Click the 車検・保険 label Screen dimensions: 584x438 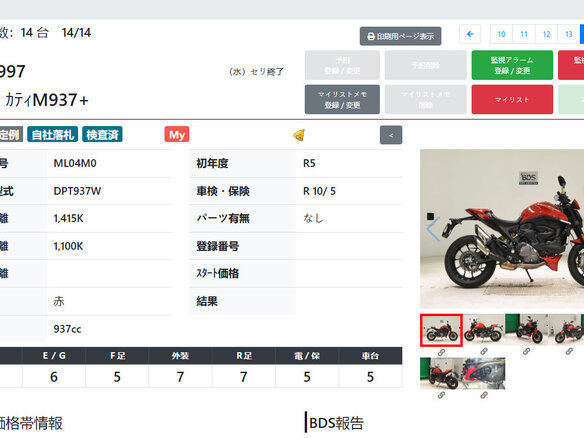click(223, 191)
